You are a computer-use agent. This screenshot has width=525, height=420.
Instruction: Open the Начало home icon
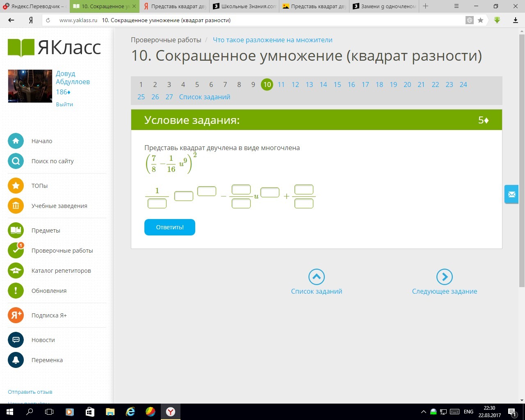(16, 141)
